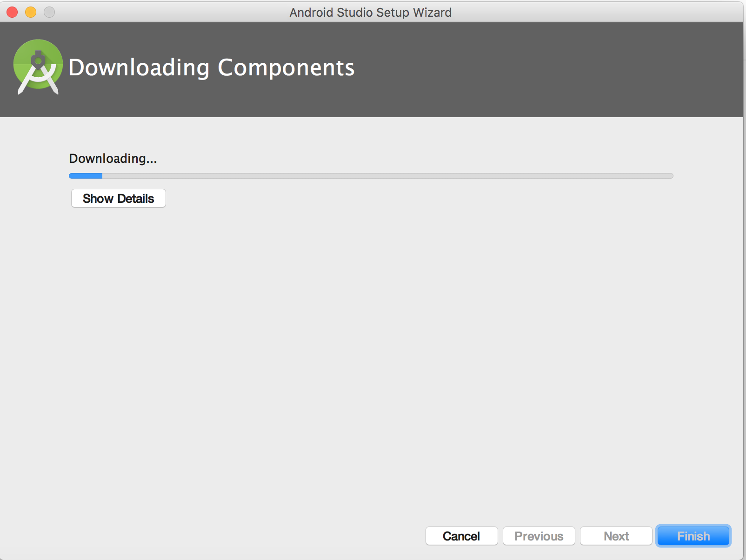
Task: Select the Downloading... status label
Action: pyautogui.click(x=113, y=158)
